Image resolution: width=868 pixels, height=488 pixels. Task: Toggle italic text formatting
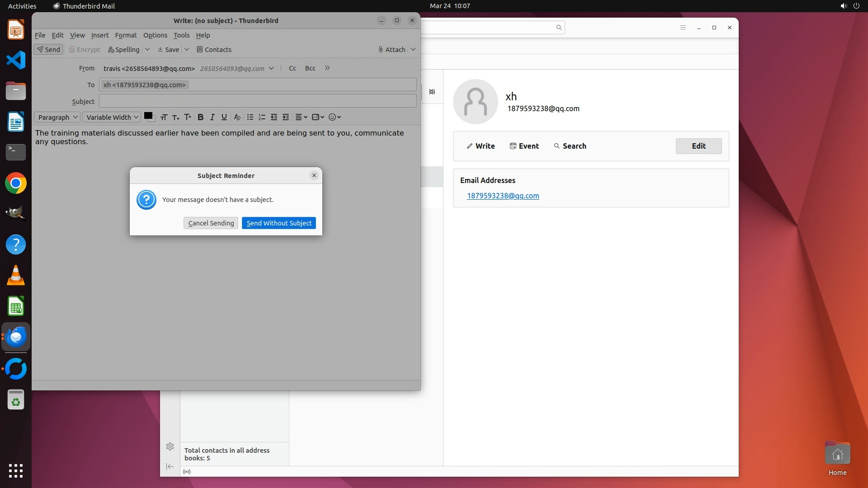coord(212,117)
